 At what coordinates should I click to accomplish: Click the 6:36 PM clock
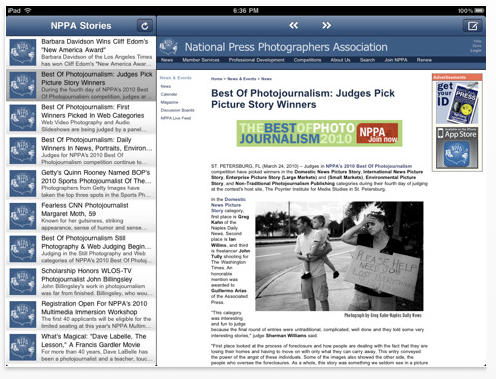tap(246, 11)
